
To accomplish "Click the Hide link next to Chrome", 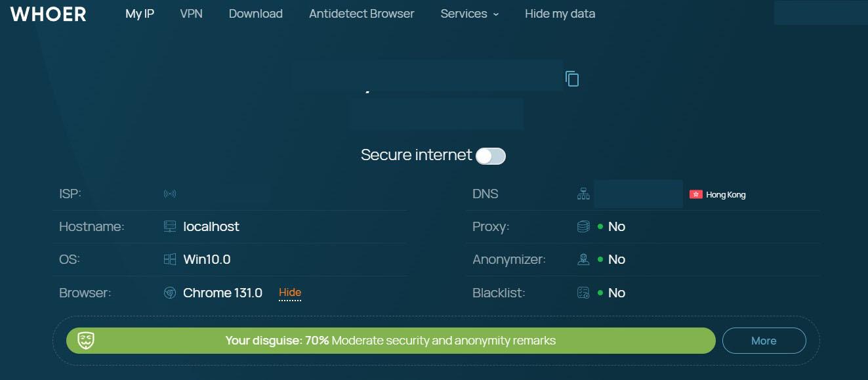I will pyautogui.click(x=290, y=293).
